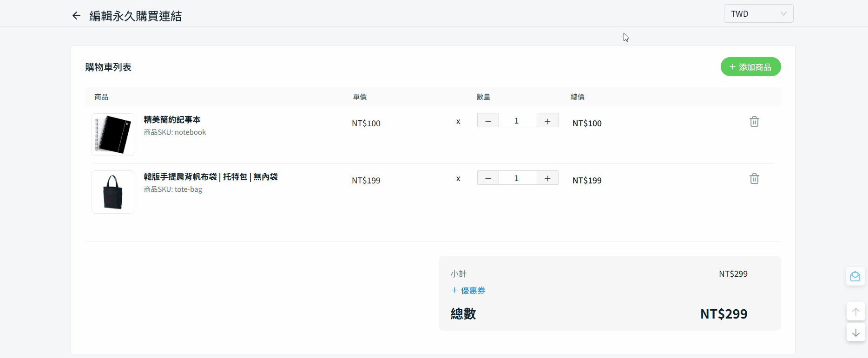
Task: Open the TWD currency dropdown
Action: [758, 14]
